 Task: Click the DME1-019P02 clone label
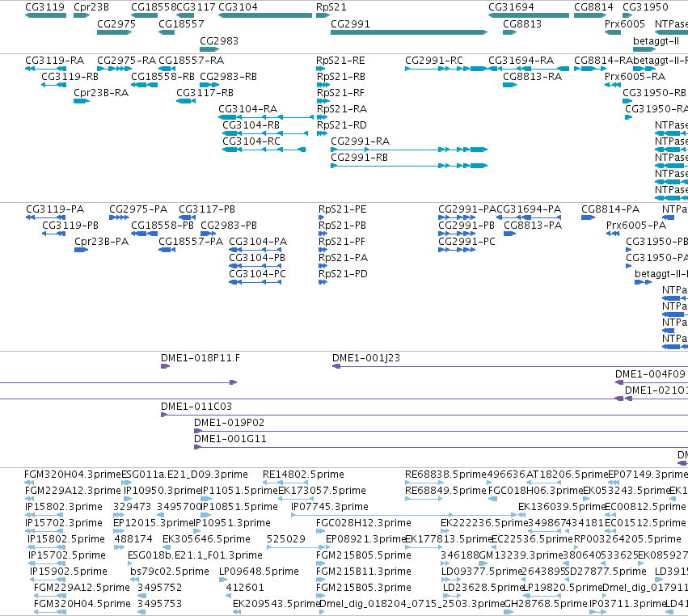coord(229,423)
